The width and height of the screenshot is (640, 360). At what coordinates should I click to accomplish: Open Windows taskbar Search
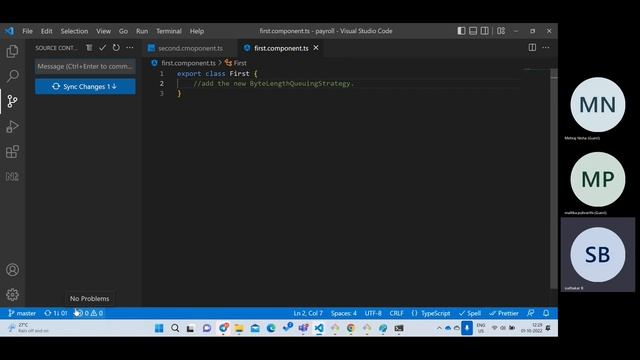click(175, 328)
